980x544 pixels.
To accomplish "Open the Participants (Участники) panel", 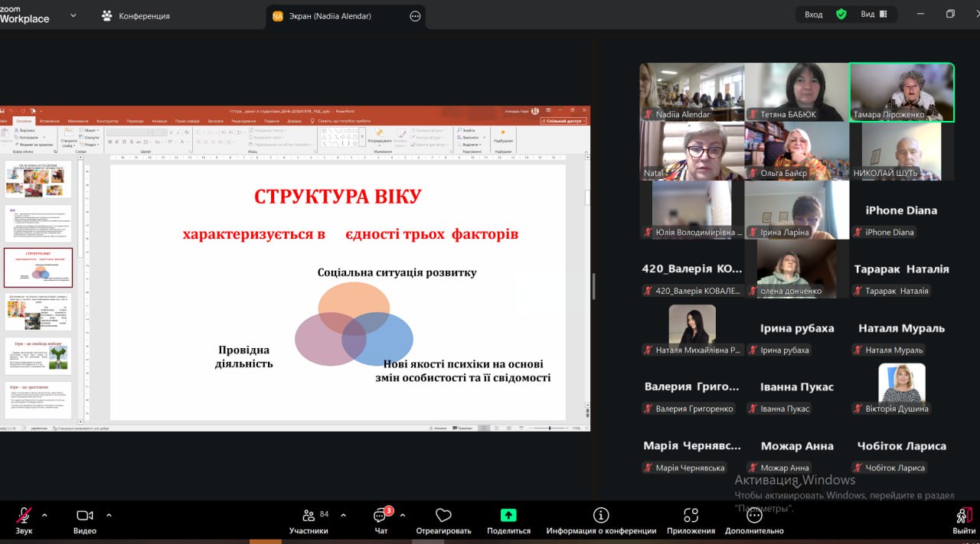I will 309,516.
